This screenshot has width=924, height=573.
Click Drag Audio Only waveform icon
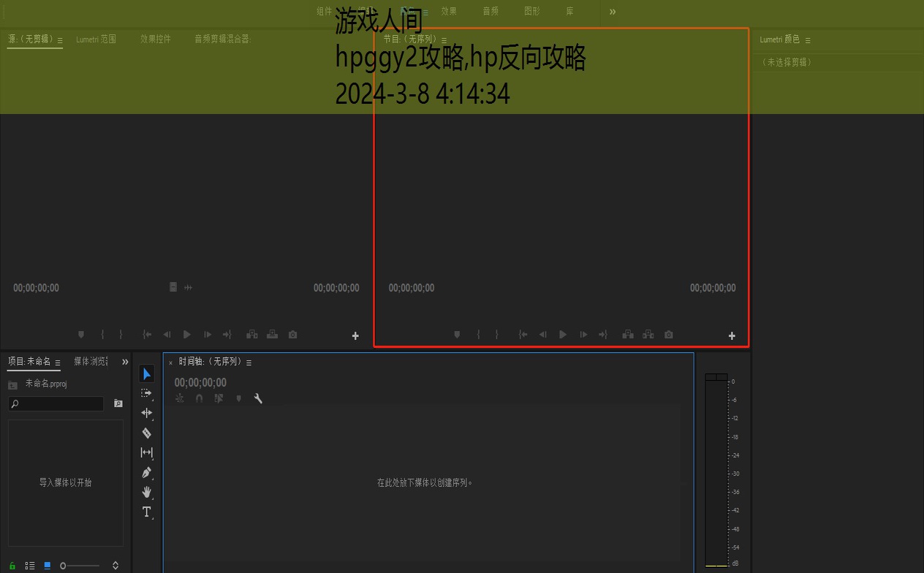pyautogui.click(x=188, y=287)
